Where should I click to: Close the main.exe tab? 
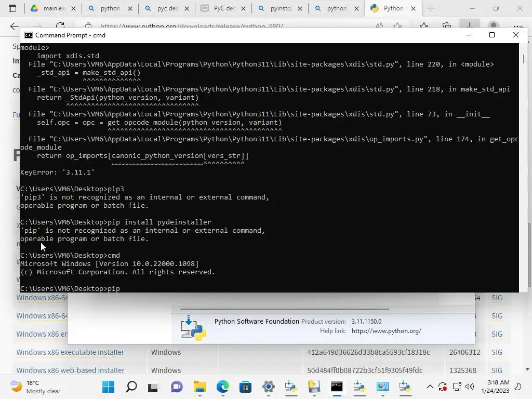74,9
